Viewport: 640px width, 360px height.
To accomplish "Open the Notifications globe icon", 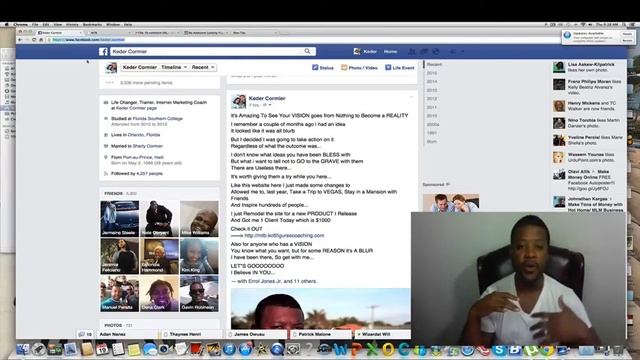I will coord(436,51).
